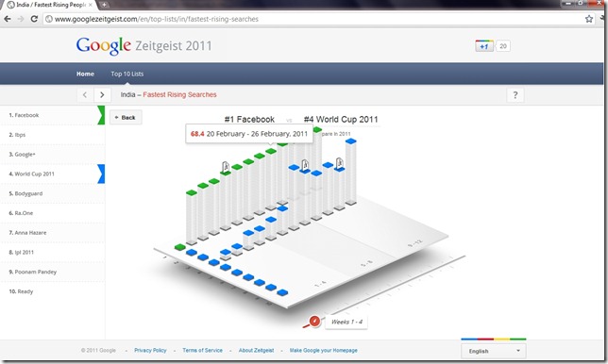Open the Privacy Policy link
The image size is (608, 364).
[x=150, y=350]
